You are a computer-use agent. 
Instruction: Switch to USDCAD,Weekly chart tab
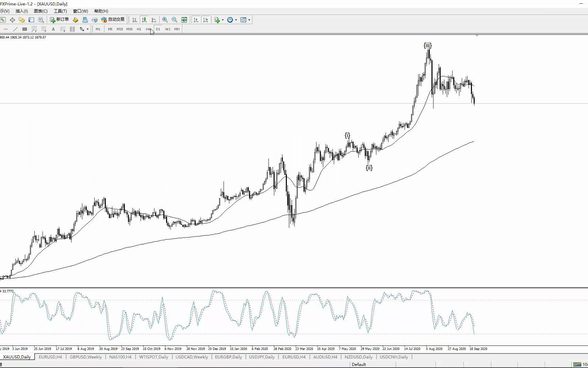tap(192, 357)
